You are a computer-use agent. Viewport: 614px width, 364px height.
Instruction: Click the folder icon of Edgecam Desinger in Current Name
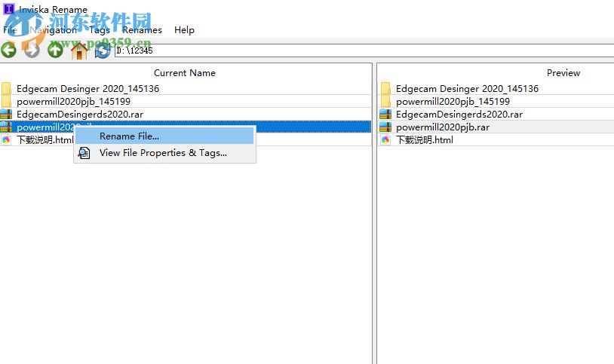tap(7, 89)
